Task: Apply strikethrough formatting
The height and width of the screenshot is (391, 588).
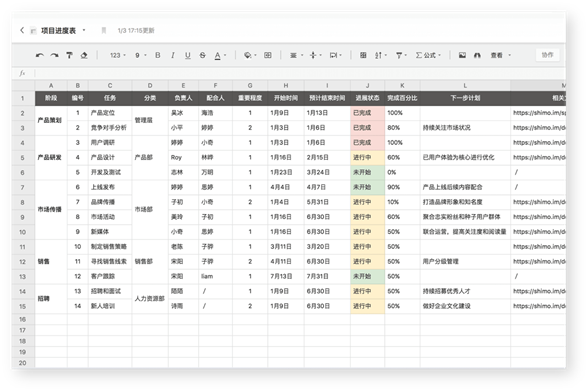Action: click(x=202, y=55)
